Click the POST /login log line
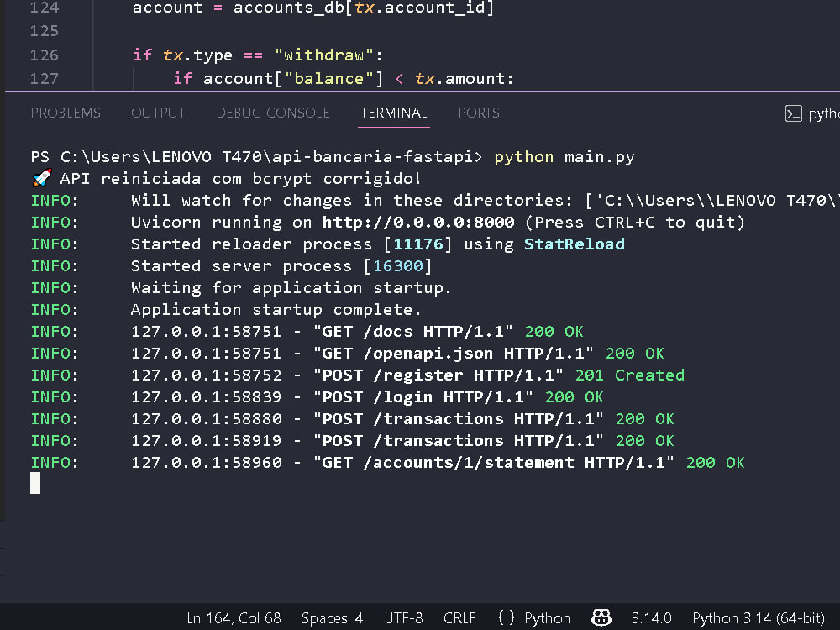 point(318,397)
